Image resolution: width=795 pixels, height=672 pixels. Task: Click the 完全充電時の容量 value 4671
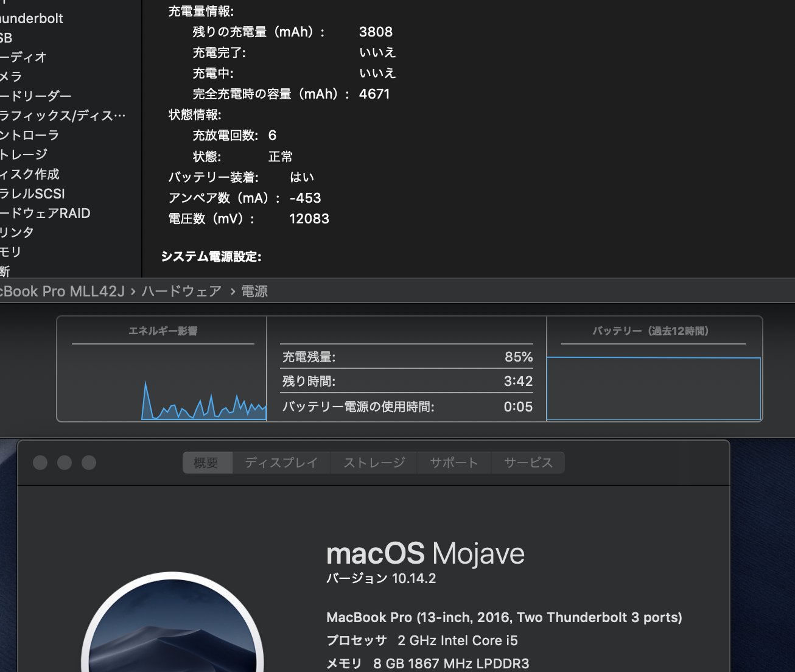(374, 94)
